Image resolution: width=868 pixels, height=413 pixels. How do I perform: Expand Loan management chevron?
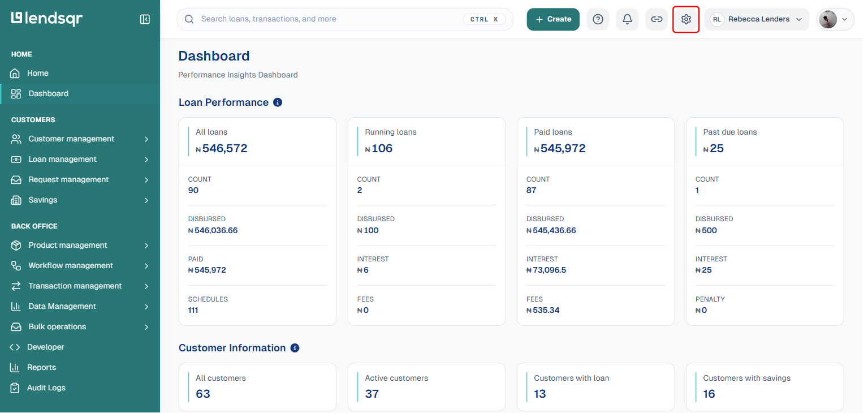pos(146,160)
